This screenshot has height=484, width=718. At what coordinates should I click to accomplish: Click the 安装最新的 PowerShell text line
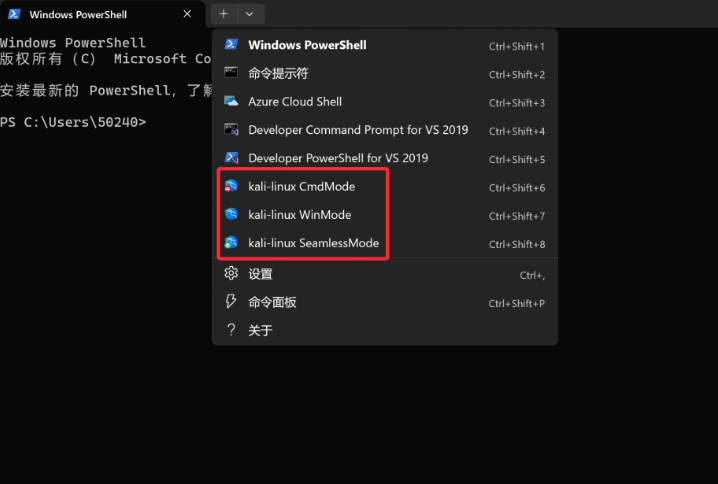coord(106,90)
